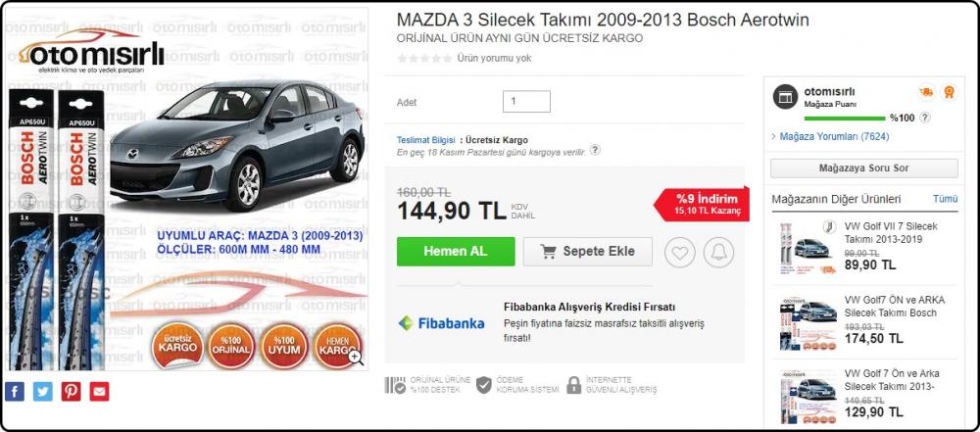Open delivery date help question mark
Viewport: 980px width, 432px height.
pyautogui.click(x=595, y=150)
